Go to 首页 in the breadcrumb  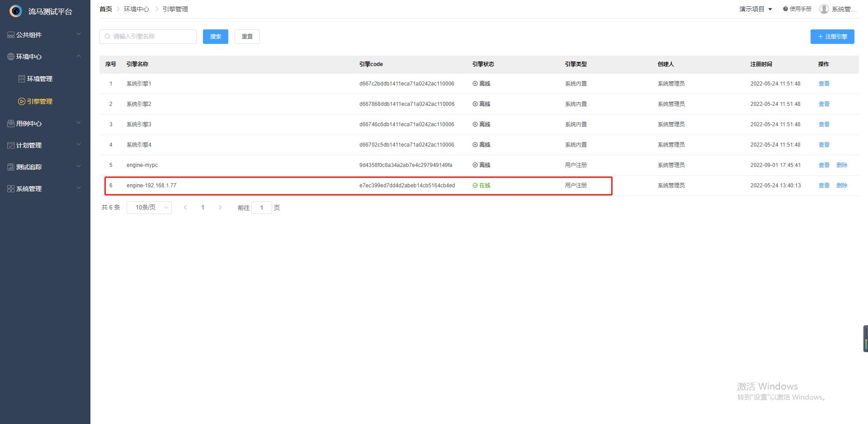click(x=106, y=9)
